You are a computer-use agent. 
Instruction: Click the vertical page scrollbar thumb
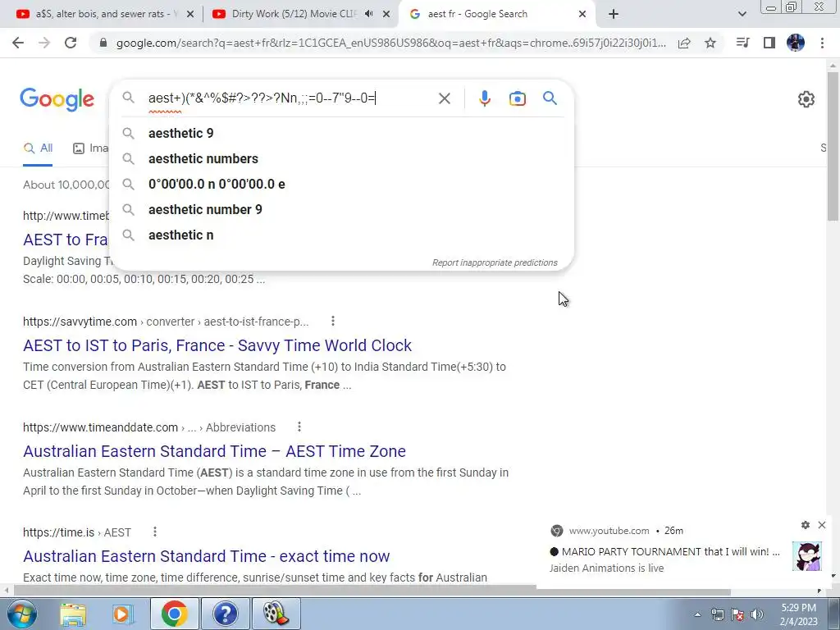tap(833, 144)
